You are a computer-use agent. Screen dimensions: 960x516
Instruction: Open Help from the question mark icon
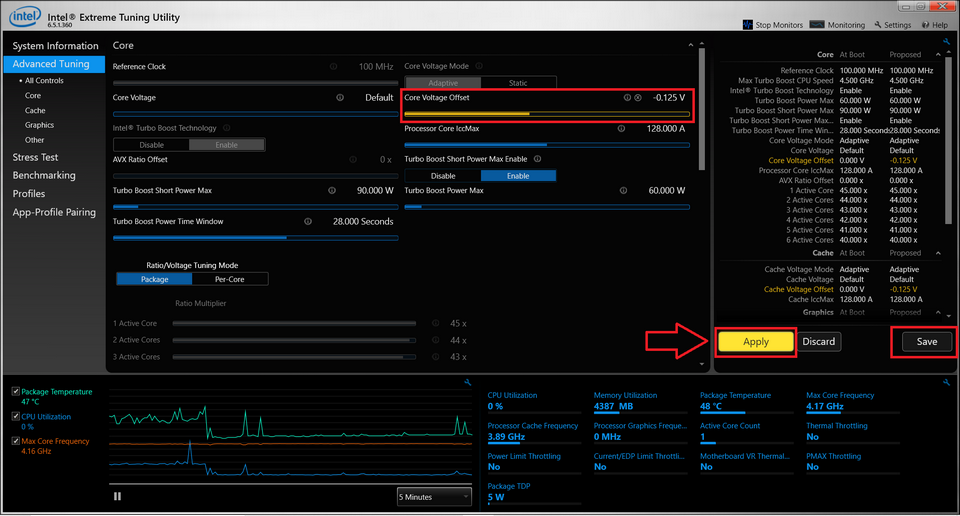[925, 25]
